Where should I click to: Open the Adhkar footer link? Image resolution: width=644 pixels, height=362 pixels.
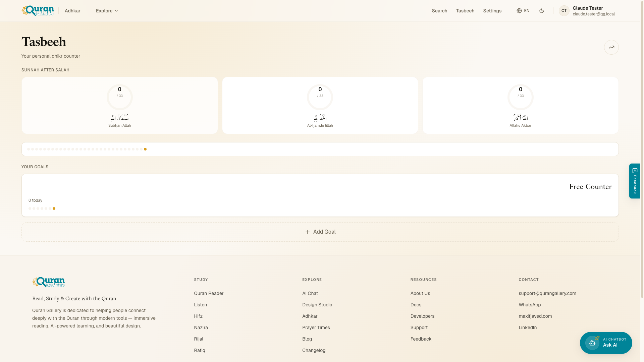(x=310, y=316)
